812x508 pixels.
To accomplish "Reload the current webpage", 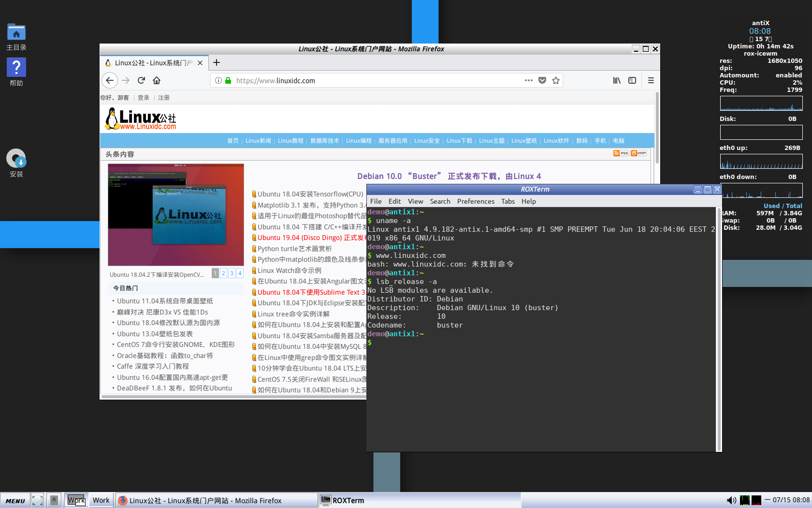I will (x=141, y=80).
